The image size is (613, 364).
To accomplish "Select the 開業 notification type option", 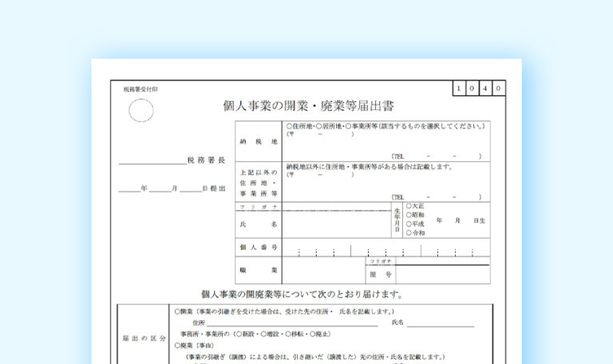I will coord(177,311).
